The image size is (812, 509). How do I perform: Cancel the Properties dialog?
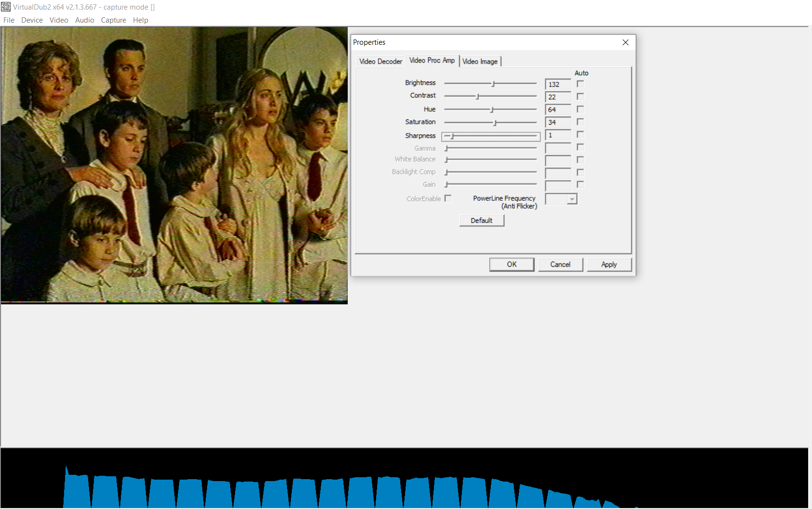coord(561,264)
